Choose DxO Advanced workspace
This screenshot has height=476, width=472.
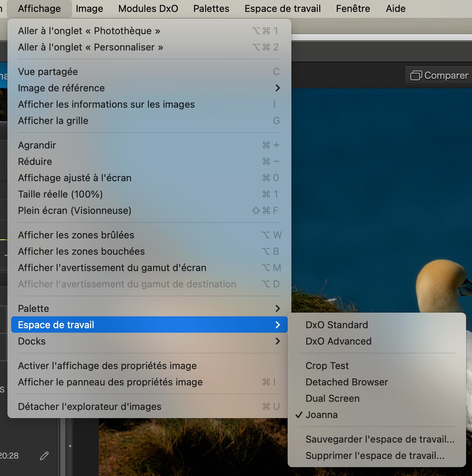pyautogui.click(x=338, y=341)
